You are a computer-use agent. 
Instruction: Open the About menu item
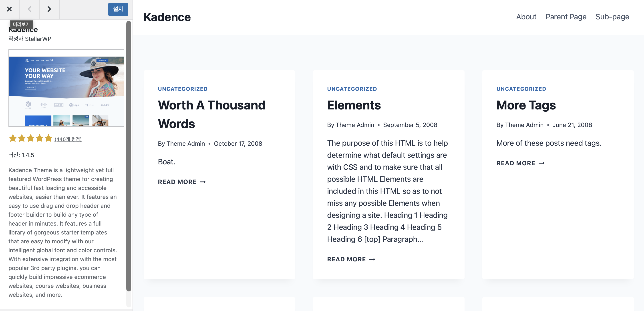tap(526, 17)
